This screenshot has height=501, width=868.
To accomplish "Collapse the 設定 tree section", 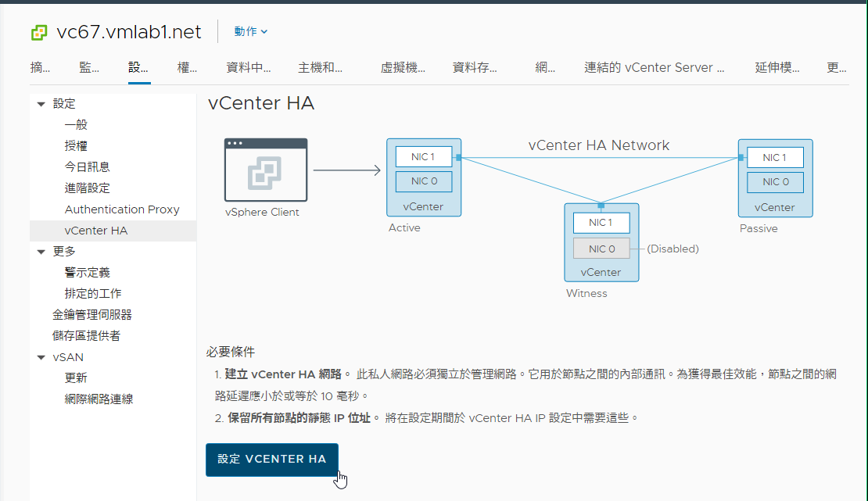I will point(41,104).
